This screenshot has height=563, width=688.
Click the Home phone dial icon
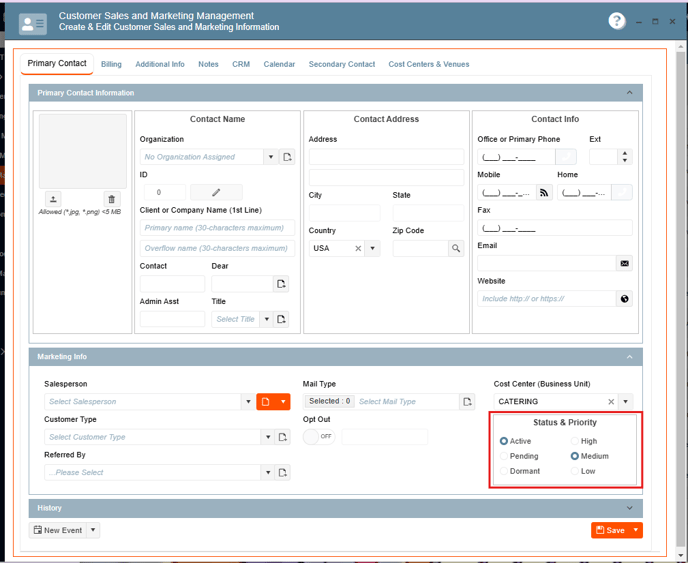(x=622, y=192)
